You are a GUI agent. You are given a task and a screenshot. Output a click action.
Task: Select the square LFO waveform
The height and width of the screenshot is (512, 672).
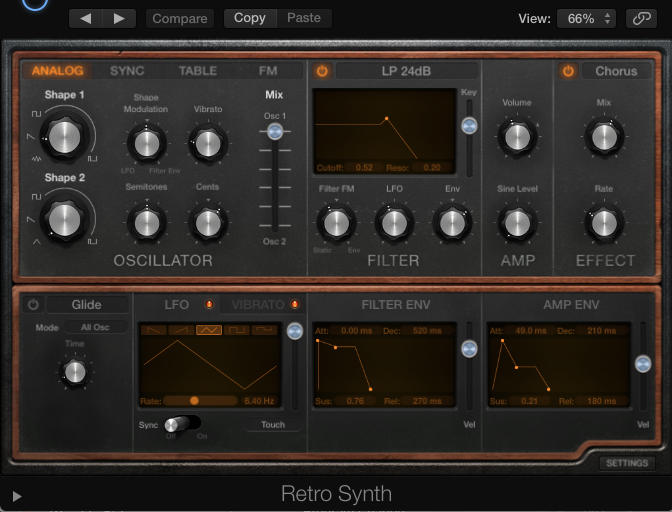click(x=237, y=329)
